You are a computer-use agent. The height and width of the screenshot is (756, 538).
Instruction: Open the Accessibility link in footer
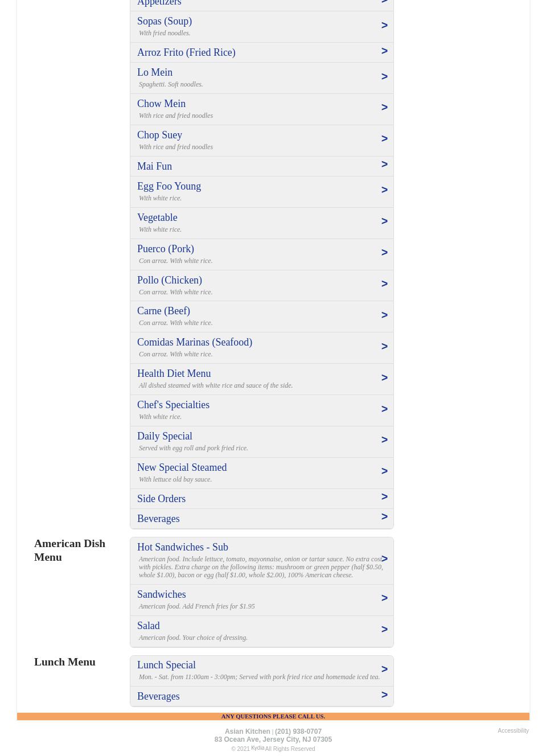point(513,731)
